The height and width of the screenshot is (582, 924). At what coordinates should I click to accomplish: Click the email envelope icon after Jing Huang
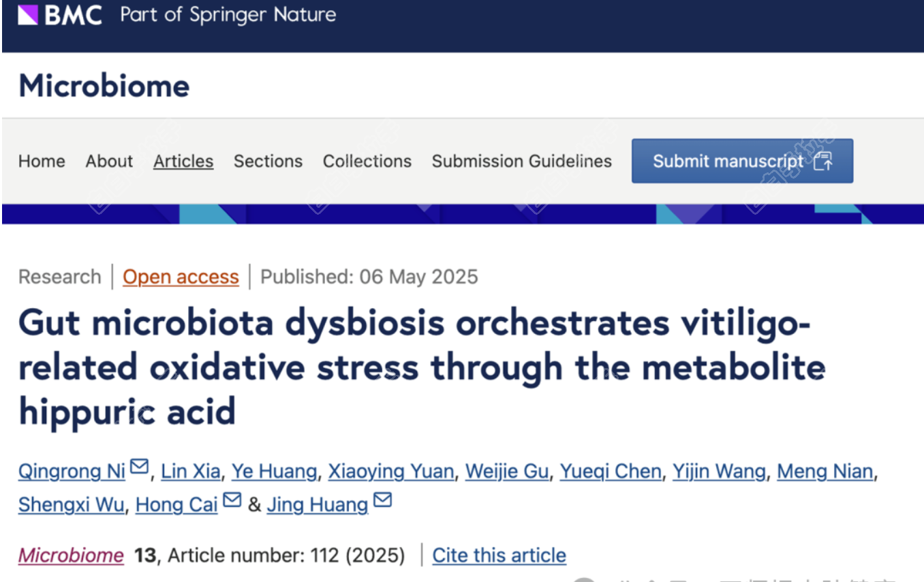383,501
